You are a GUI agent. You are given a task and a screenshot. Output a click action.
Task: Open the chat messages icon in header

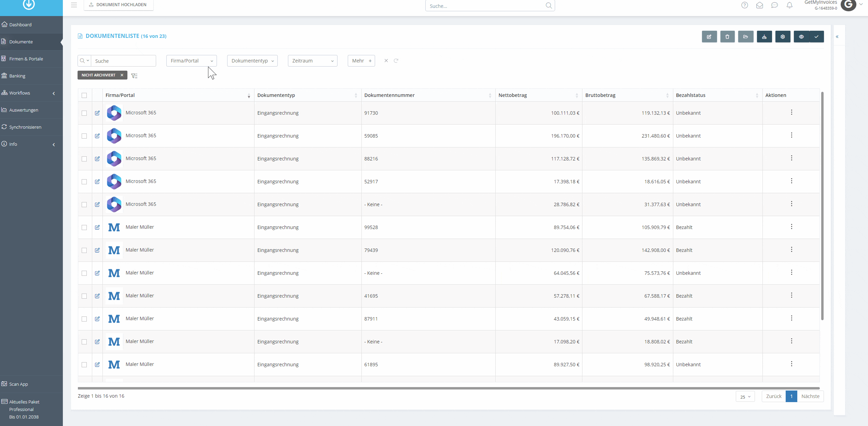click(x=775, y=5)
